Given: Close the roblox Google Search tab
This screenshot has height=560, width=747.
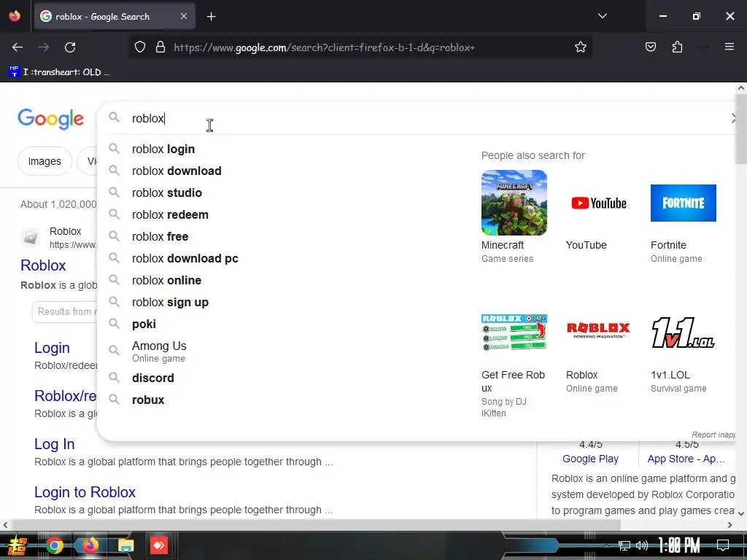Looking at the screenshot, I should click(184, 16).
